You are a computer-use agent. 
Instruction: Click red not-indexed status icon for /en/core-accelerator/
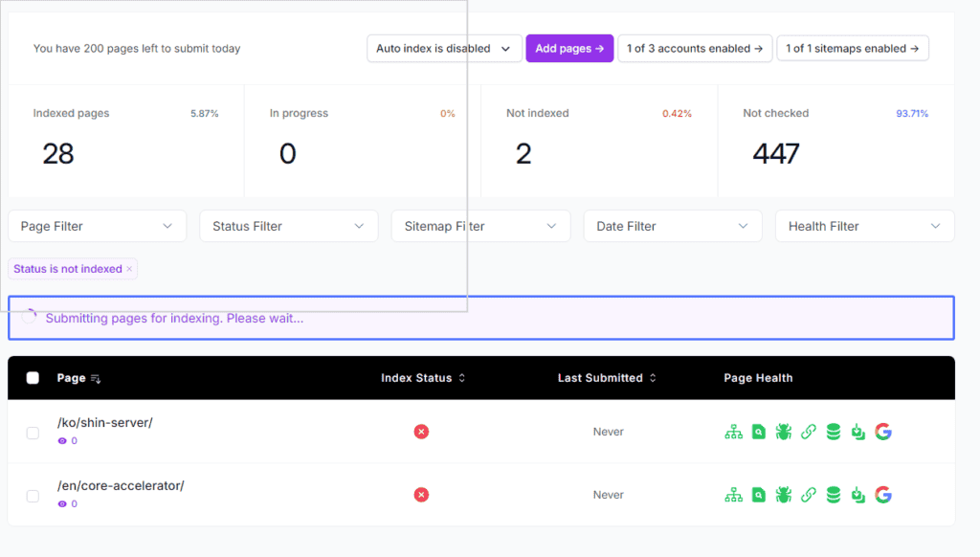coord(421,495)
